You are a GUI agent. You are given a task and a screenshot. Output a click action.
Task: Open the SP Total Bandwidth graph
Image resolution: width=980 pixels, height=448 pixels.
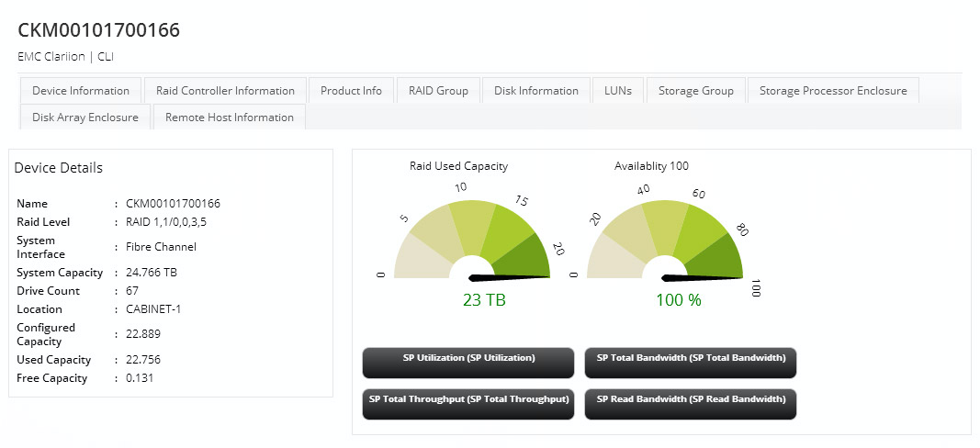[691, 363]
